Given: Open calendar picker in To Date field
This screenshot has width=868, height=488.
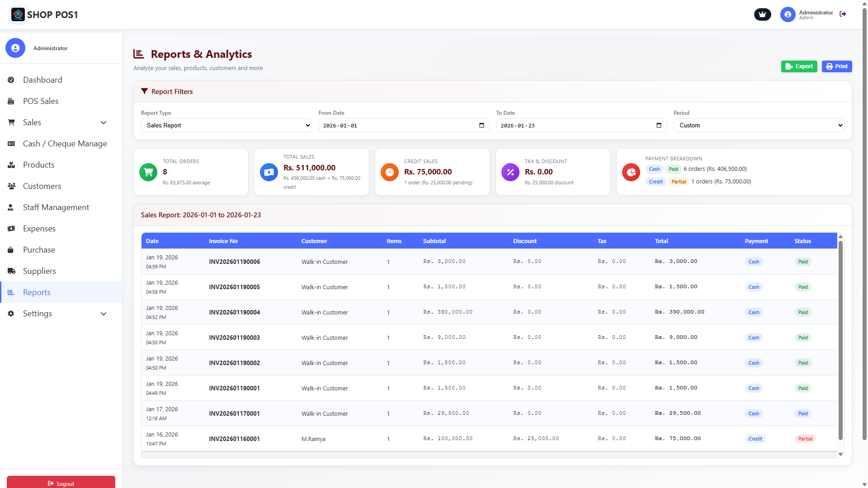Looking at the screenshot, I should tap(659, 125).
